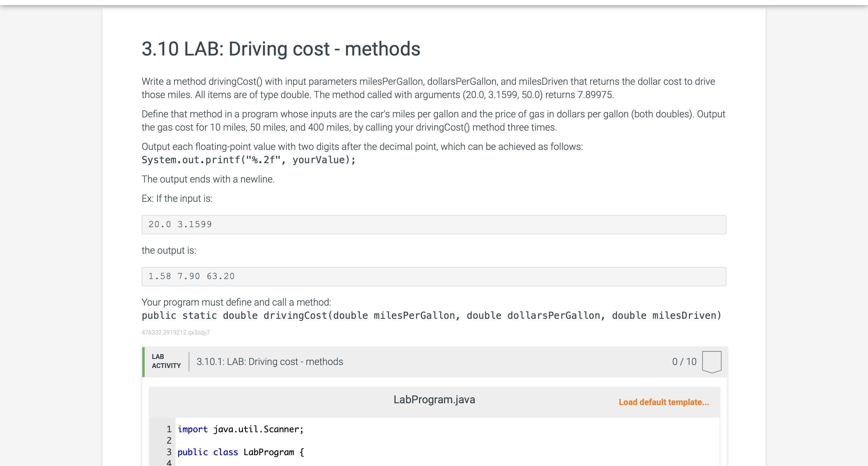Expand the LabProgram.java file header
Image resolution: width=868 pixels, height=466 pixels.
click(x=434, y=399)
